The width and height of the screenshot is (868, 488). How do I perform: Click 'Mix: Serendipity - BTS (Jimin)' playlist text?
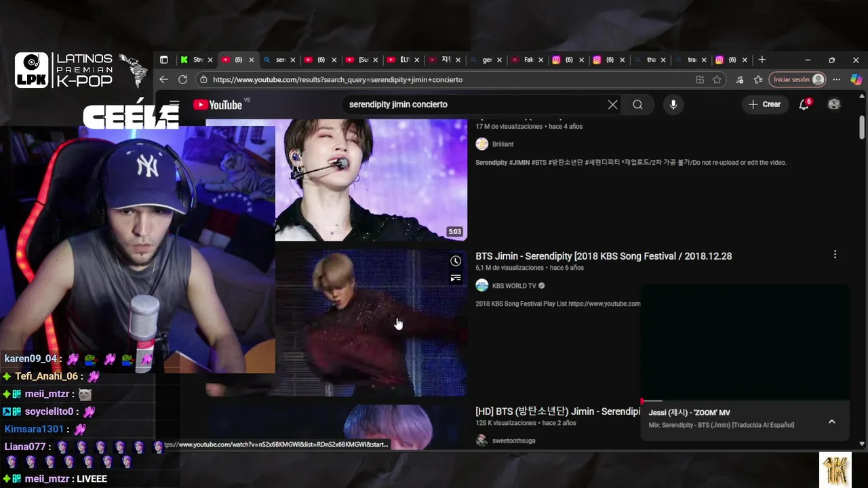coord(722,425)
